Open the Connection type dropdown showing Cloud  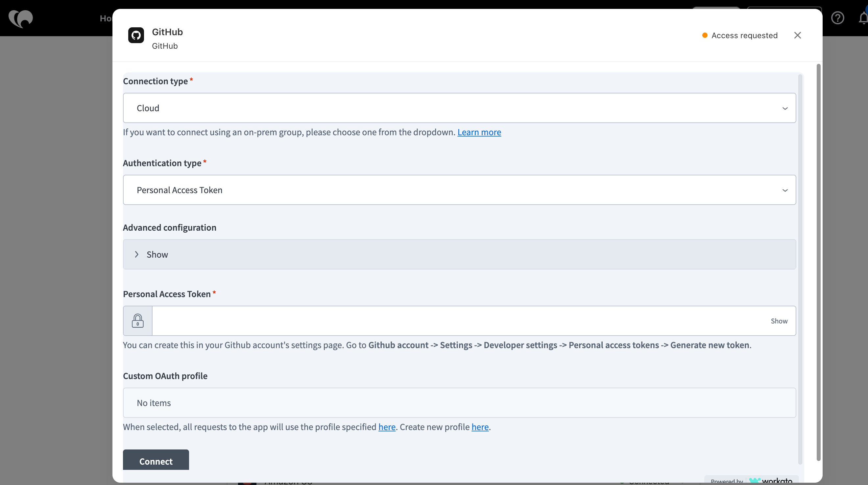pos(459,108)
